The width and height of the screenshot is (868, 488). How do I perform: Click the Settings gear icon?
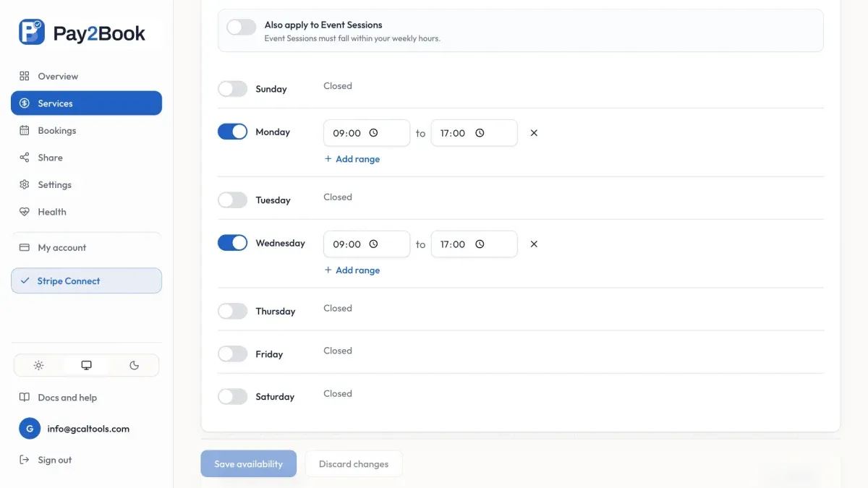coord(25,184)
